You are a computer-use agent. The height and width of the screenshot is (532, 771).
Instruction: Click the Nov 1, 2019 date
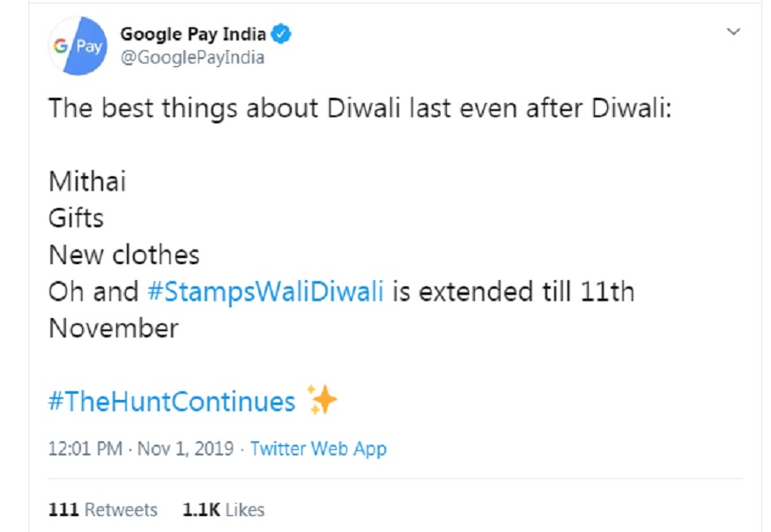[x=185, y=449]
